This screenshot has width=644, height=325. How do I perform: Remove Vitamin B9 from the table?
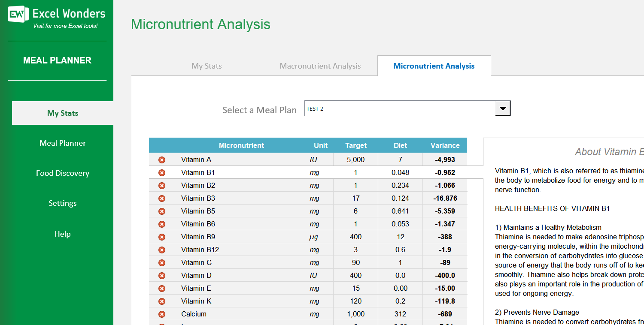click(162, 237)
